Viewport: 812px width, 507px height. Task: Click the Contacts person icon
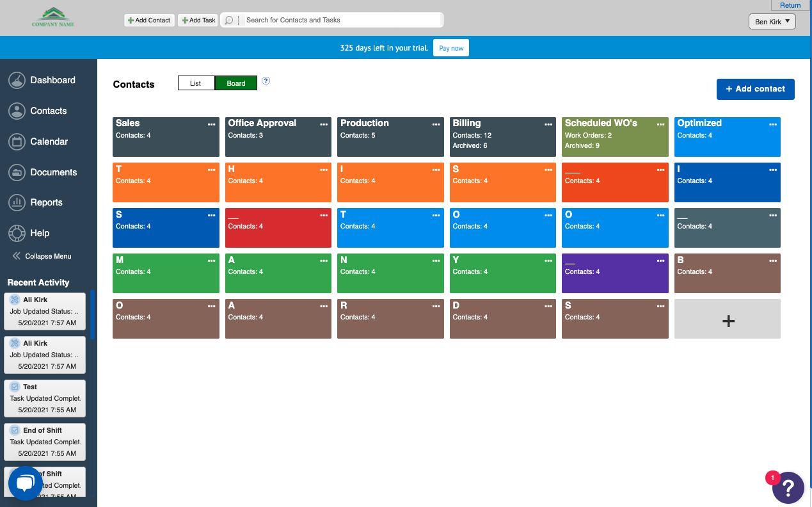17,111
